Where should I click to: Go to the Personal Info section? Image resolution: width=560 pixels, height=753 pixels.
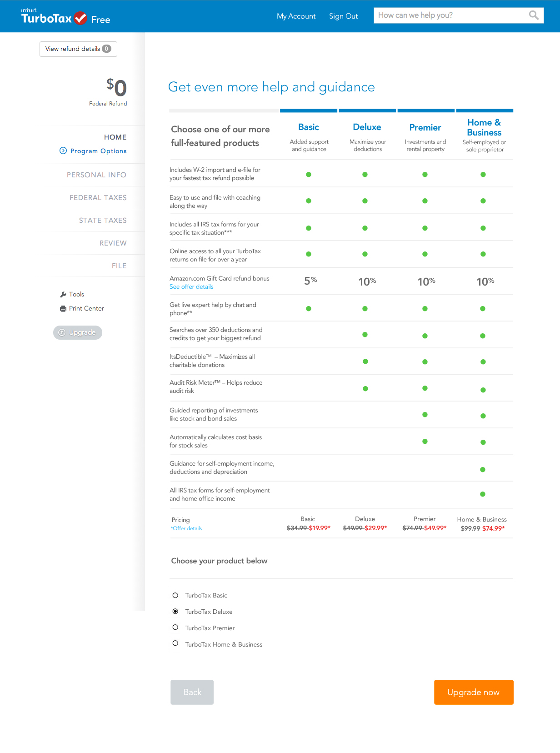(96, 175)
